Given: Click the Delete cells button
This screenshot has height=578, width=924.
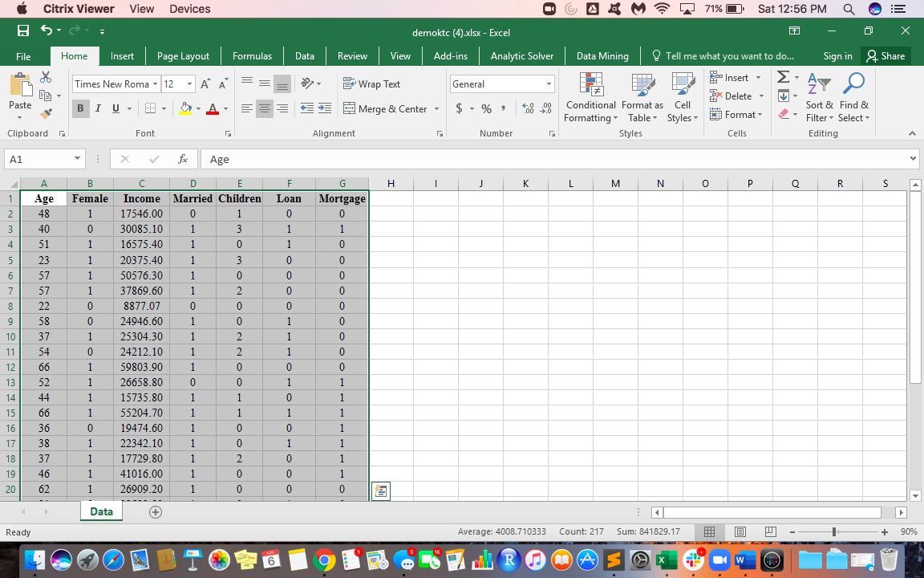Looking at the screenshot, I should 731,96.
